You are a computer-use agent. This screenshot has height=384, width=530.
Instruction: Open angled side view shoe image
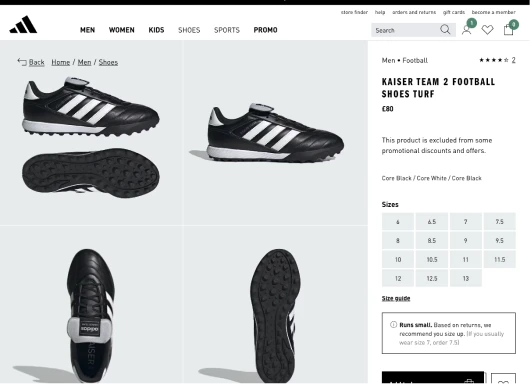[x=276, y=133]
